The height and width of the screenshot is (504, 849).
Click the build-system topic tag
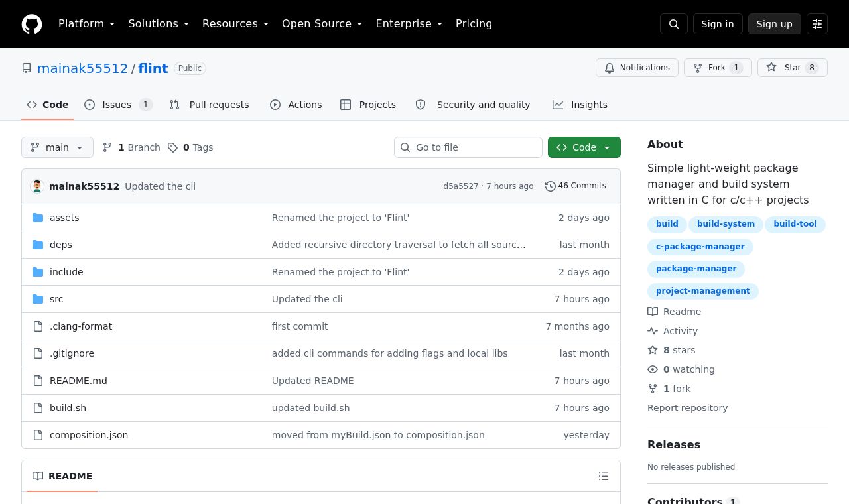click(x=726, y=224)
